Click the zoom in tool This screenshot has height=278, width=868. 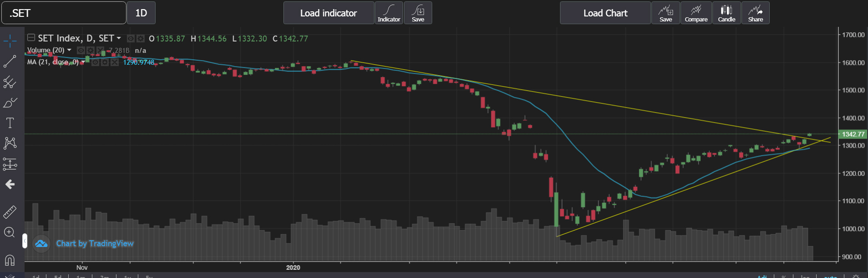[x=10, y=232]
